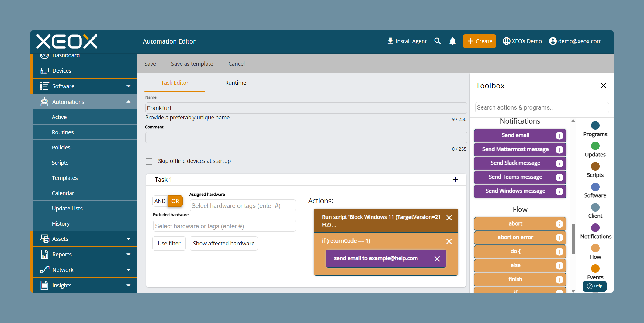The height and width of the screenshot is (323, 644).
Task: Enable Skip offline devices at startup
Action: pos(149,161)
